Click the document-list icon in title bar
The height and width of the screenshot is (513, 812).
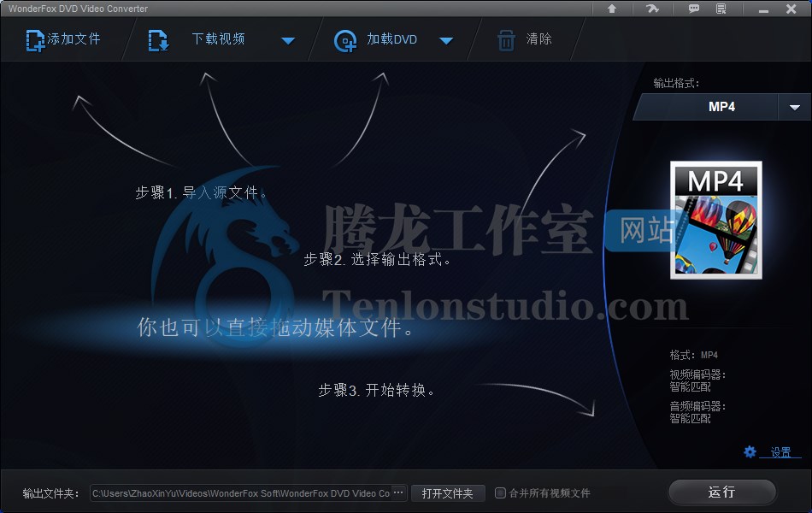(x=721, y=9)
